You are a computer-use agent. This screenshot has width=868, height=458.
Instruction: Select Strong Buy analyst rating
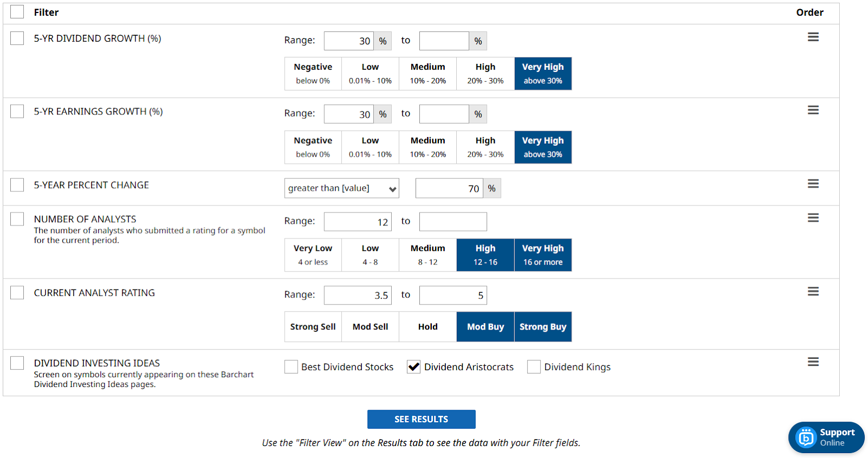click(542, 327)
